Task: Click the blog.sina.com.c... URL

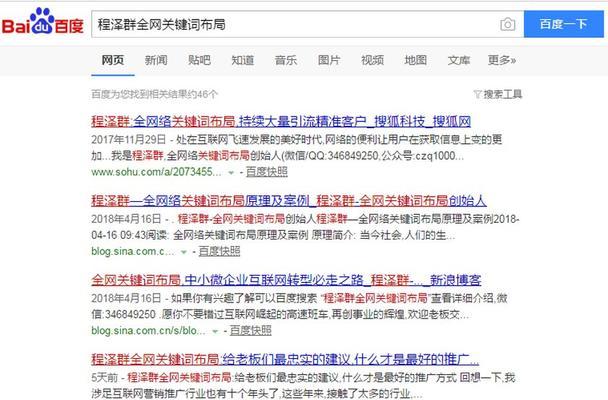Action: click(x=133, y=251)
